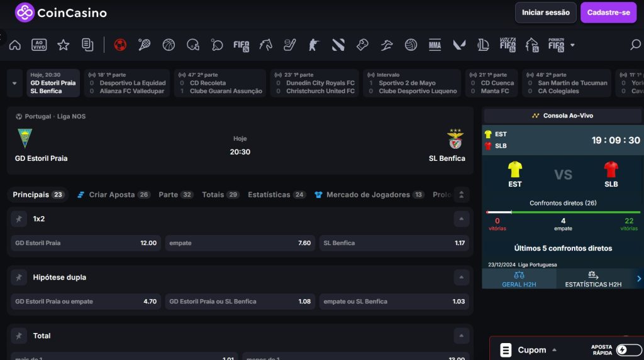Switch to Estatísticas markets tab
Viewport: 644px width, 360px height.
click(x=277, y=195)
